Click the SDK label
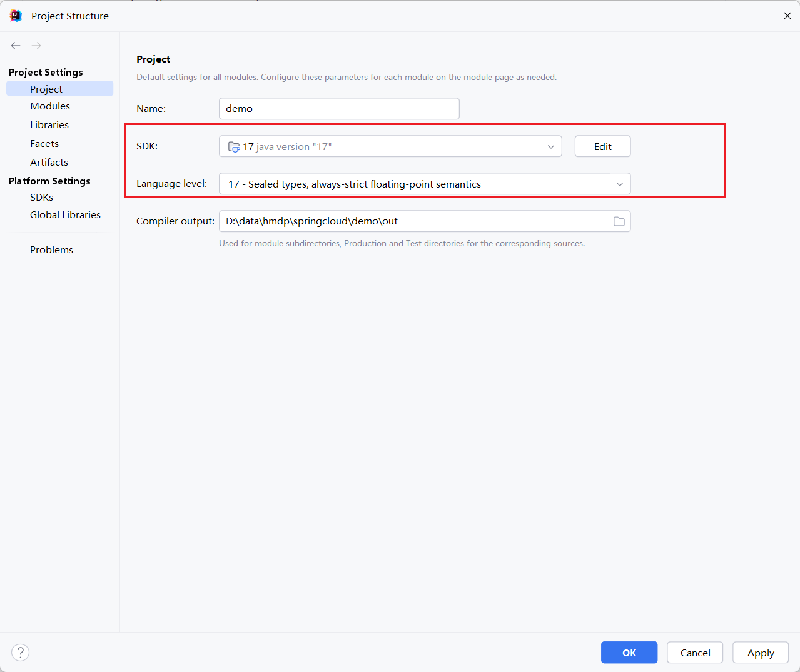This screenshot has height=672, width=800. pos(147,146)
